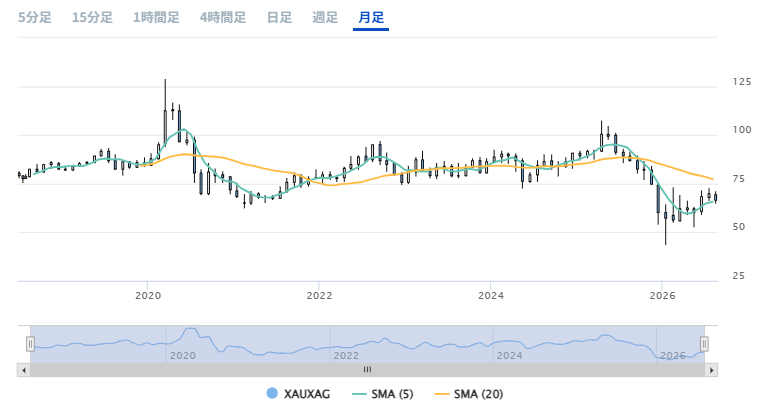Switch to the 15分足 timeframe tab

92,18
